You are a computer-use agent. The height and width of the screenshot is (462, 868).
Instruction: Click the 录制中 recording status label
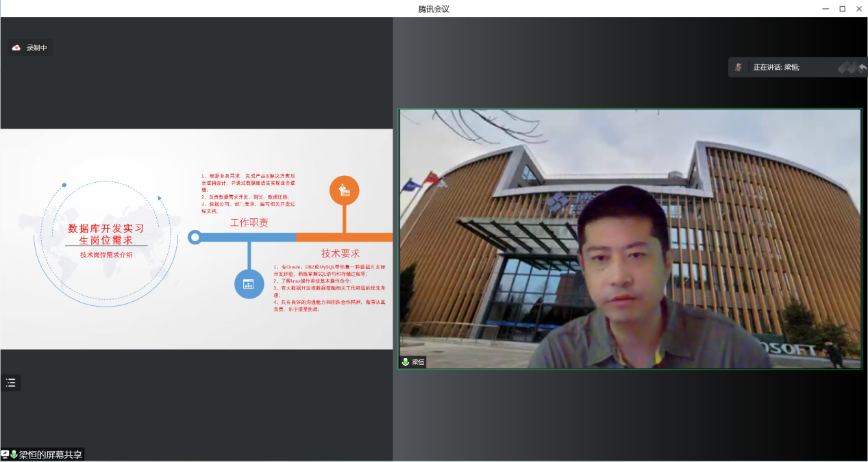37,48
